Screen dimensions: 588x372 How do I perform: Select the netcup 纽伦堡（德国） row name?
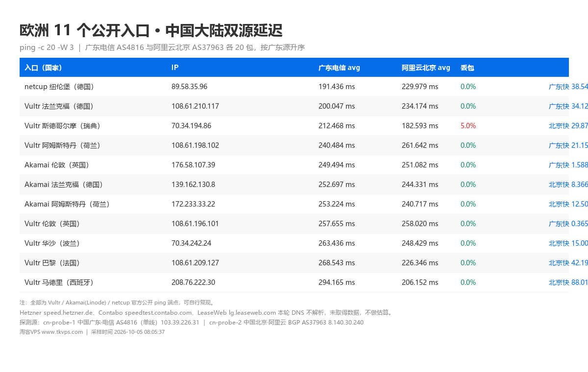[x=59, y=87]
